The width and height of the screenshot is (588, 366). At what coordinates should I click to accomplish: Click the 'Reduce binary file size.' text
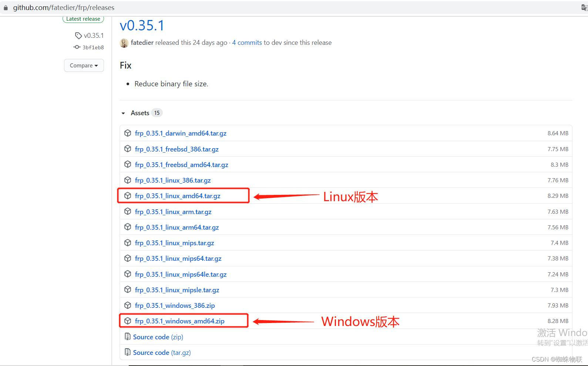coord(171,84)
